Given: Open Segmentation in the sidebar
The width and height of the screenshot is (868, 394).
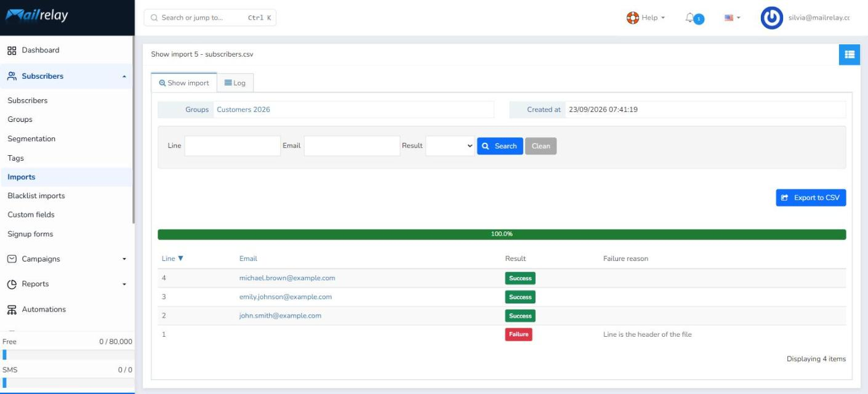Looking at the screenshot, I should point(31,139).
